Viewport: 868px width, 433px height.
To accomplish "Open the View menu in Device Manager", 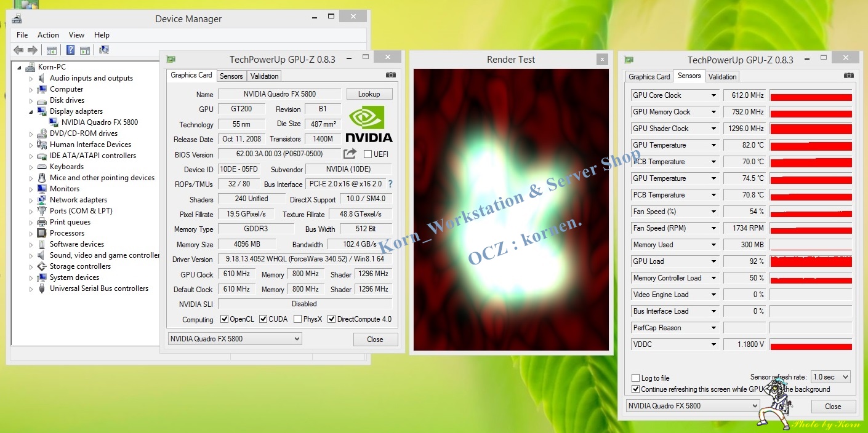I will pyautogui.click(x=76, y=35).
